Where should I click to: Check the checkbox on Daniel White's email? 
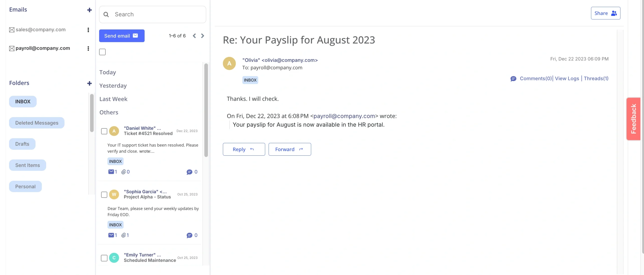(104, 131)
